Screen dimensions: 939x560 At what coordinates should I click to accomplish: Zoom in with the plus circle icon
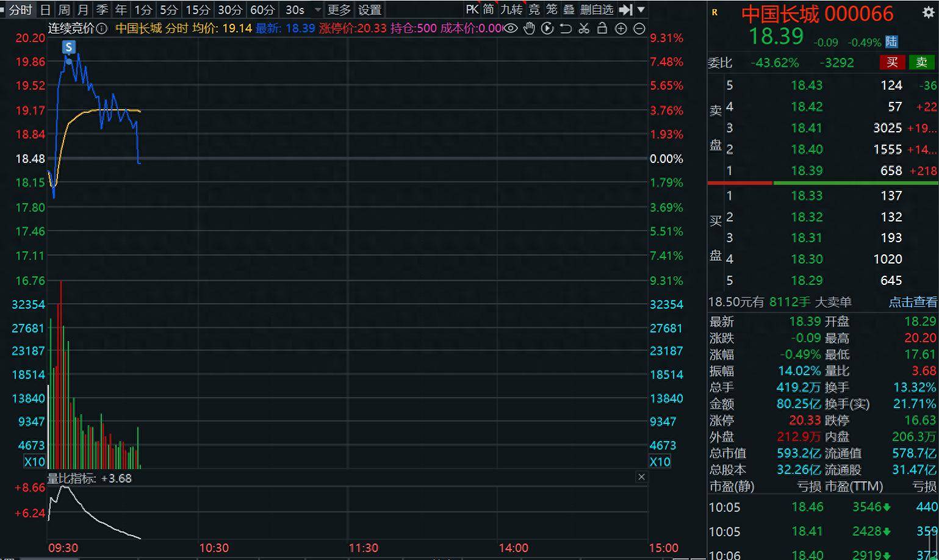(621, 28)
